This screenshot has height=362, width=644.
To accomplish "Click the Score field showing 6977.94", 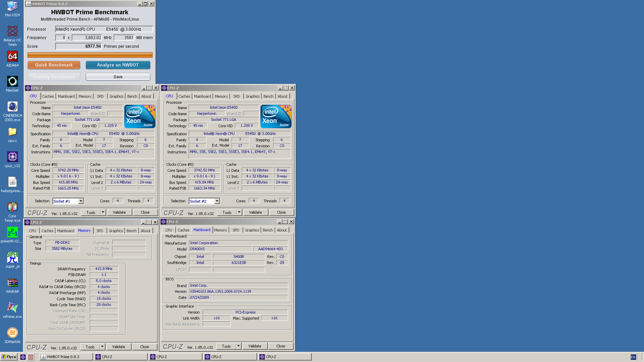I will click(x=78, y=46).
